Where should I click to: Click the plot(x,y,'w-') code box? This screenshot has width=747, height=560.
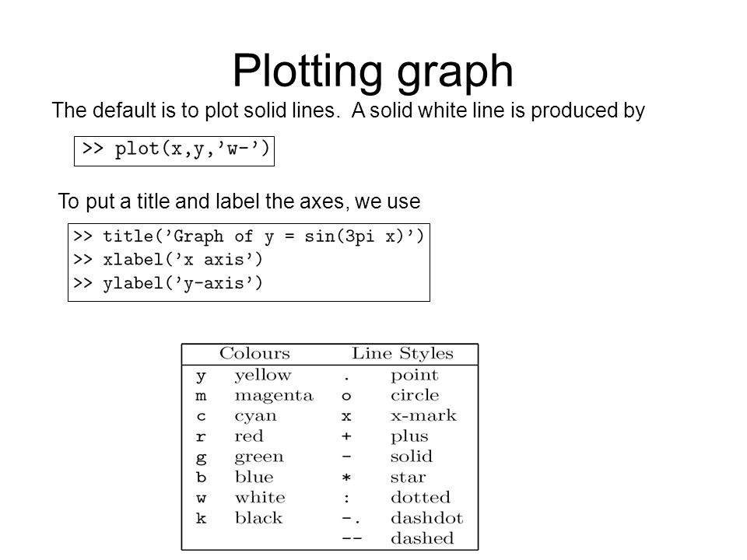tap(174, 151)
